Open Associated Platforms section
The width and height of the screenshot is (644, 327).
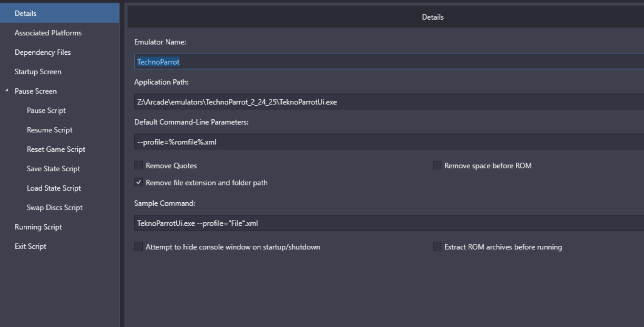(x=48, y=33)
